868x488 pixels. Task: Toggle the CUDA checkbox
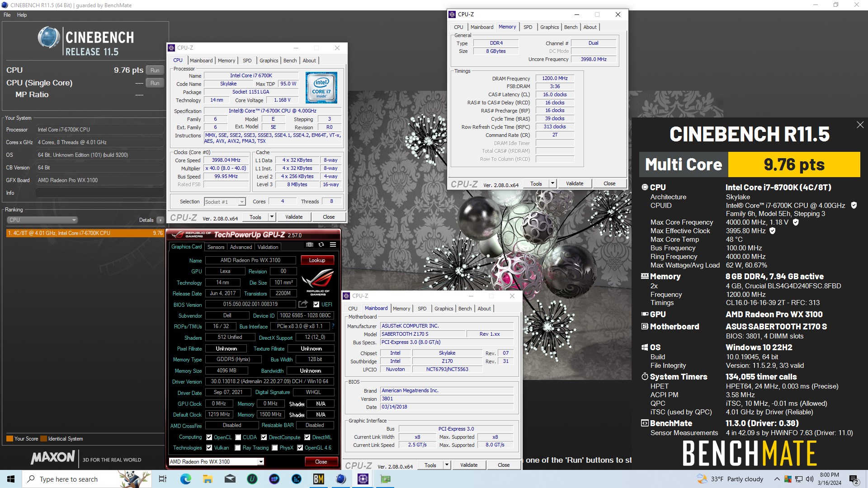click(238, 437)
